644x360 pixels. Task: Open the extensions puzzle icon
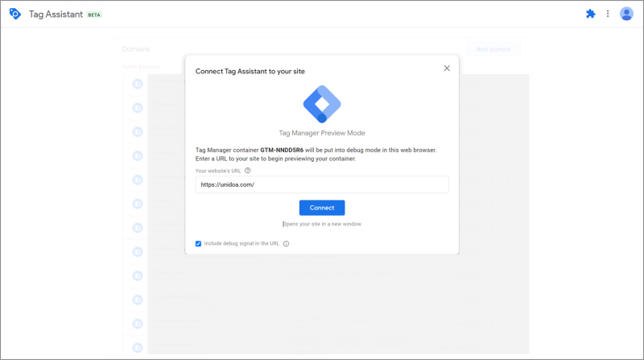pos(591,14)
